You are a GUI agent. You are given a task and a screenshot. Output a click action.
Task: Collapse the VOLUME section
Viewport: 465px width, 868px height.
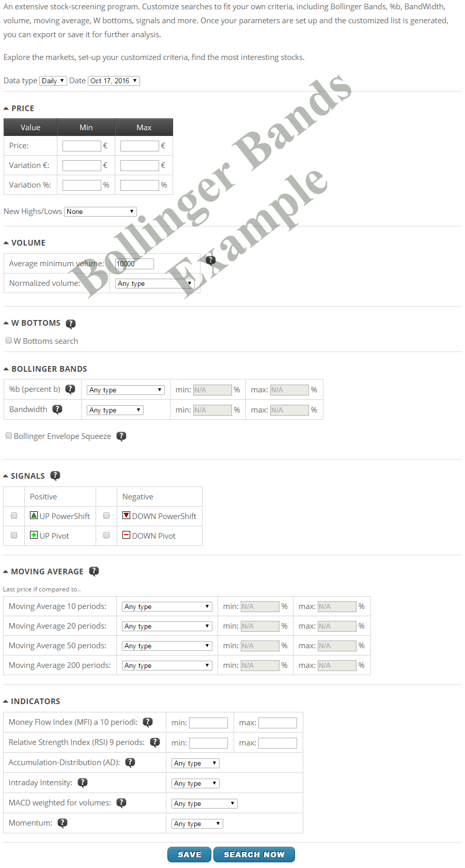click(24, 243)
